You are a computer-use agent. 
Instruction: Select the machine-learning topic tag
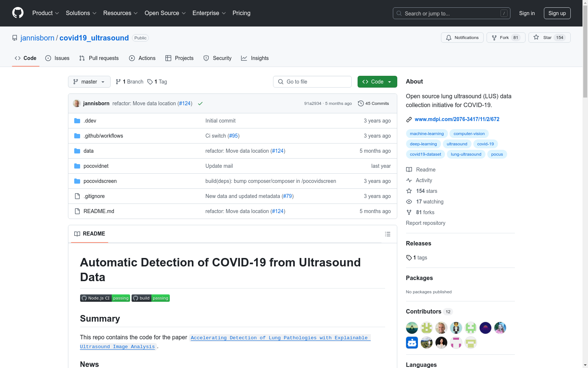tap(427, 134)
